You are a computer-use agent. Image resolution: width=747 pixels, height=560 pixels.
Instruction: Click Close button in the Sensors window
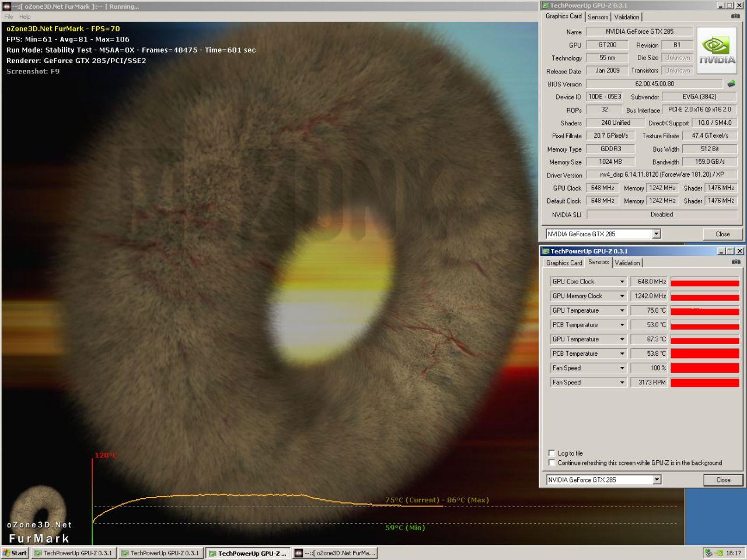click(723, 480)
